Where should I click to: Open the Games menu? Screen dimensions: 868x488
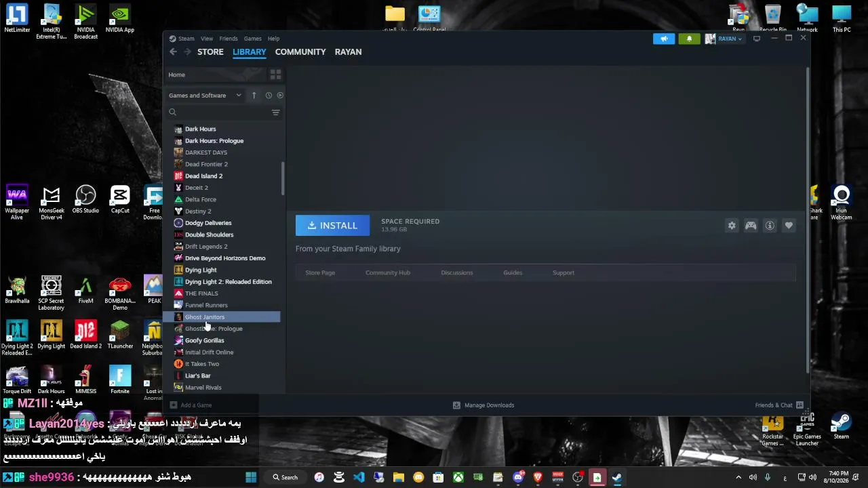point(253,39)
